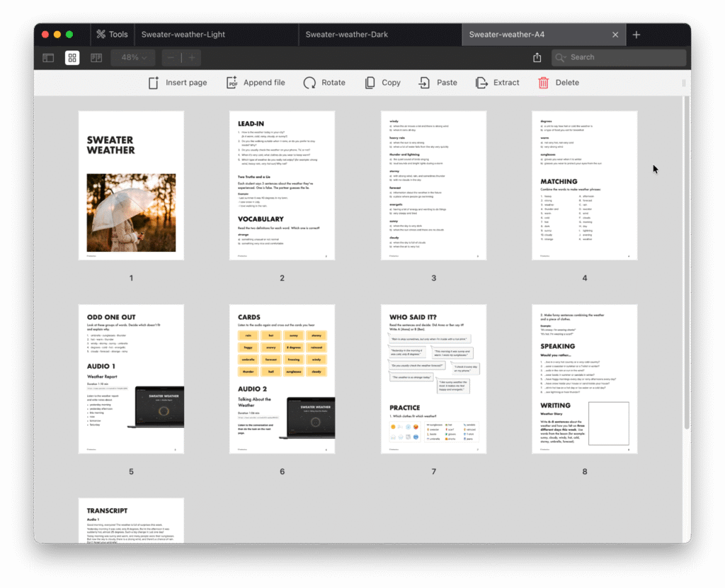Toggle the two-page layout view
This screenshot has width=725, height=588.
[96, 57]
